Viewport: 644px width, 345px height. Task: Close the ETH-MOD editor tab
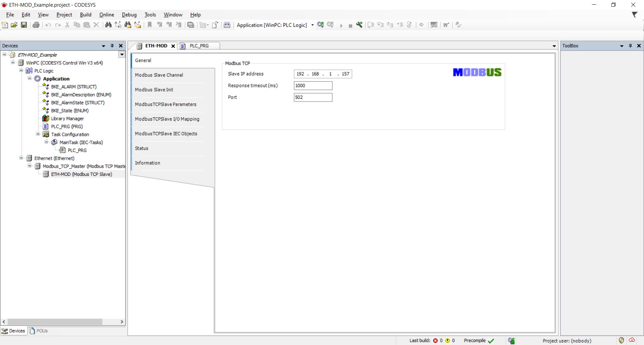point(173,46)
